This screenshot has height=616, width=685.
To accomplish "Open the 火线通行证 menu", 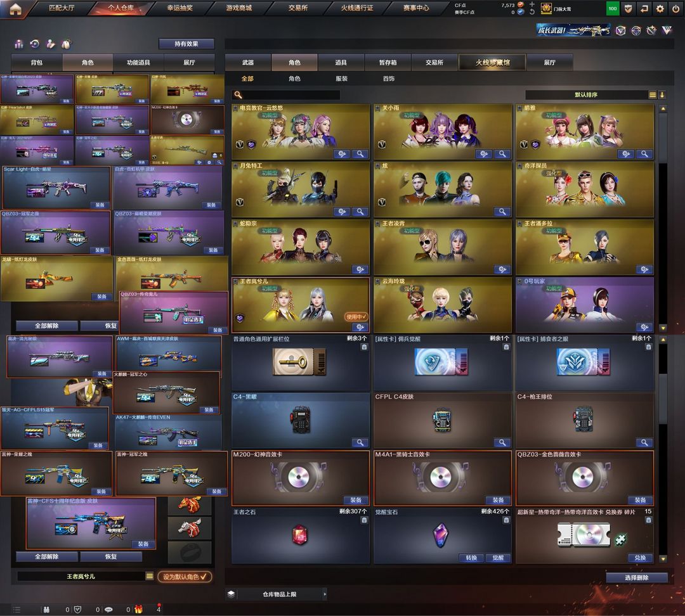I will (x=357, y=8).
